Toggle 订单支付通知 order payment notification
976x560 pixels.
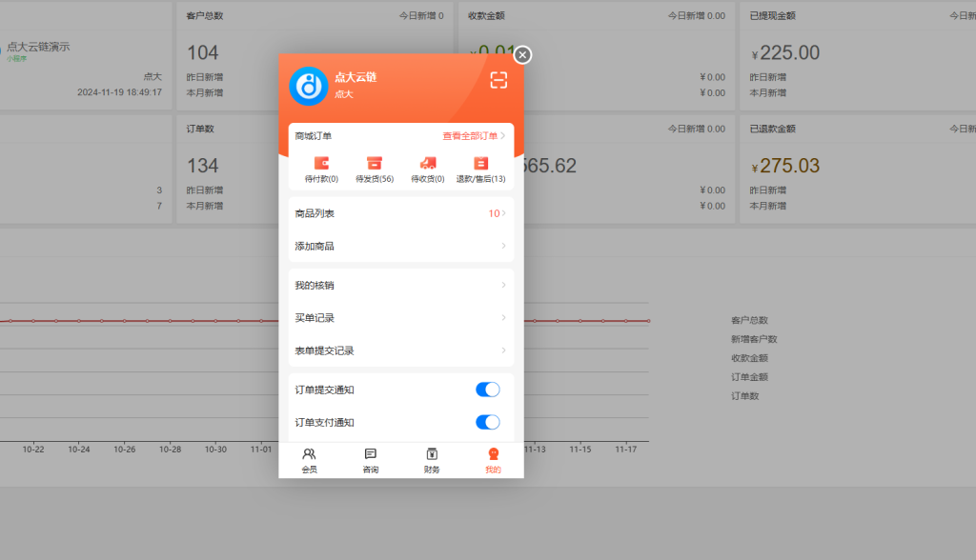[487, 423]
